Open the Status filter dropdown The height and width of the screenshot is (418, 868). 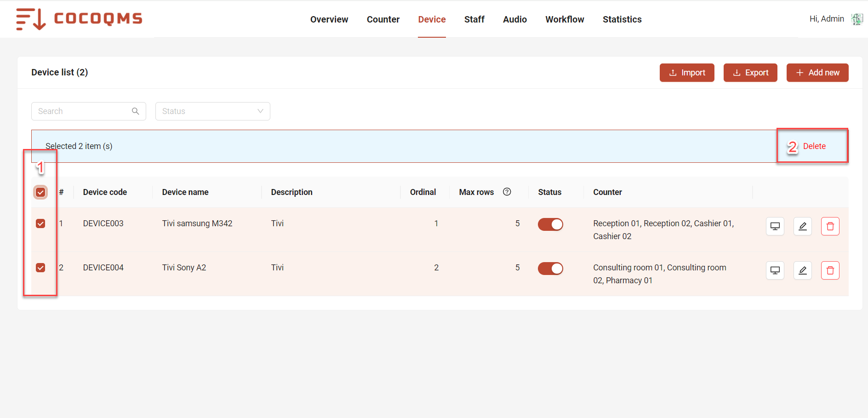point(213,111)
